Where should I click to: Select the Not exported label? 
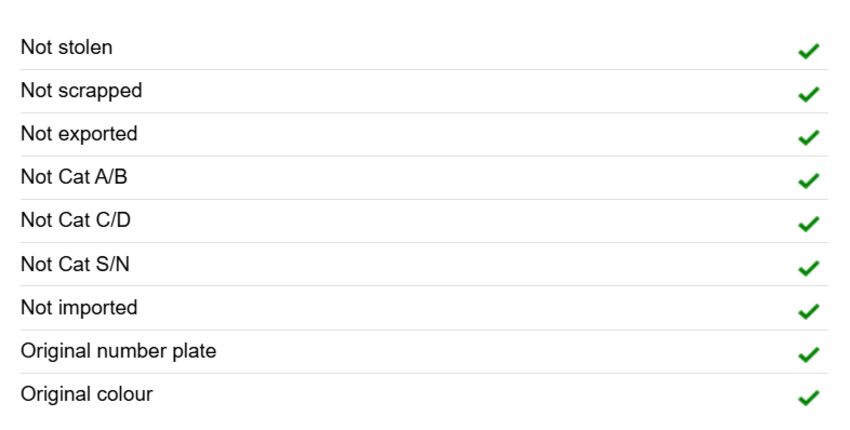pos(79,134)
